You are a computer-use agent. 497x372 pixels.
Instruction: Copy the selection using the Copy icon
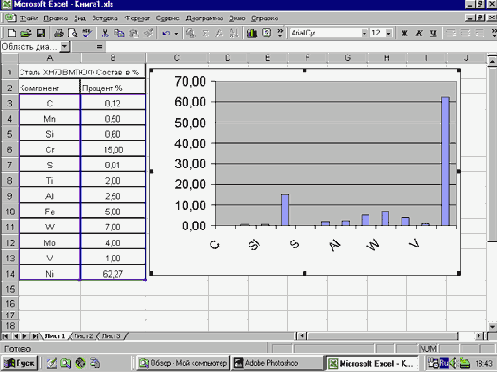pos(119,33)
